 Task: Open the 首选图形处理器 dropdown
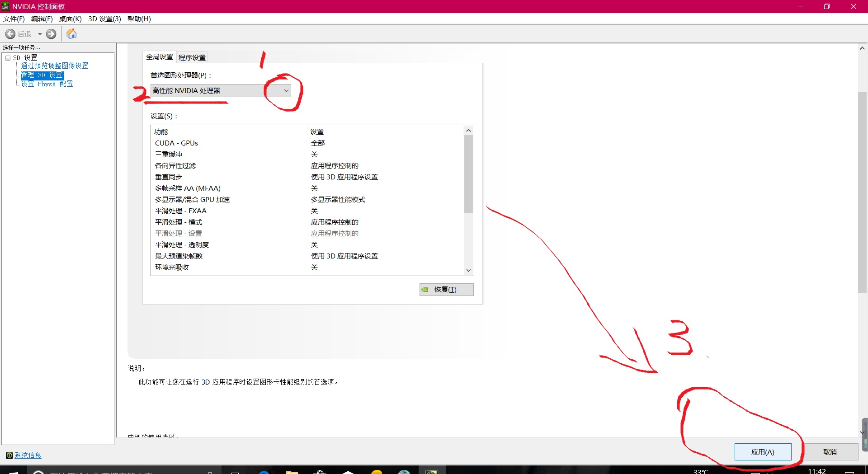[221, 90]
